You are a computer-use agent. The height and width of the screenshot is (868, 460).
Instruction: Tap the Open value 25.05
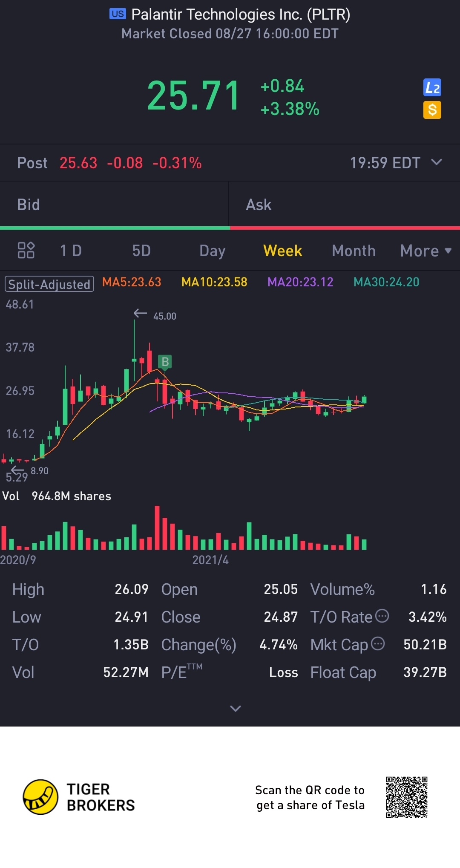pyautogui.click(x=281, y=589)
